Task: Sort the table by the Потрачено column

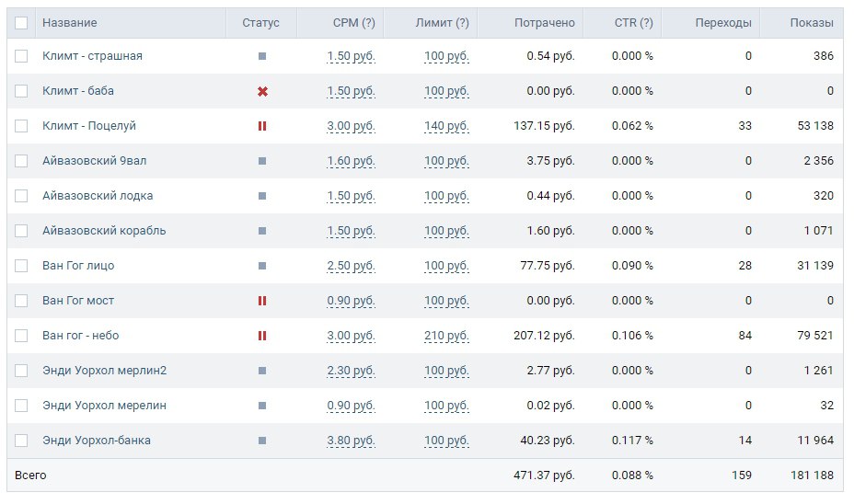Action: tap(544, 23)
